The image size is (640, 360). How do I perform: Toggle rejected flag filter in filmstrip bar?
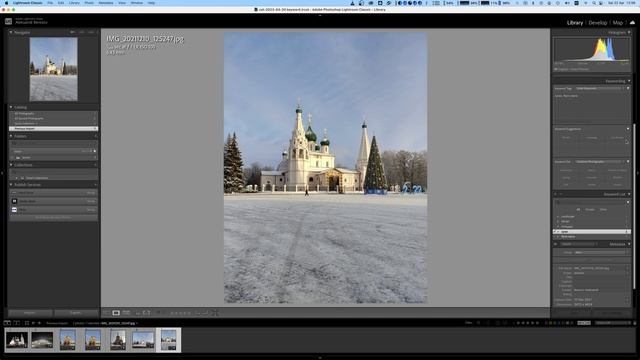coord(488,323)
